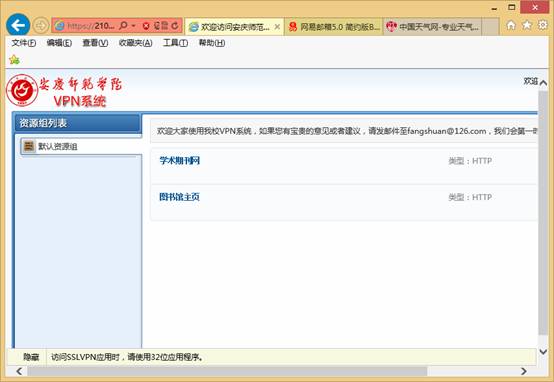
Task: Expand the address bar search dropdown arrow
Action: 134,26
